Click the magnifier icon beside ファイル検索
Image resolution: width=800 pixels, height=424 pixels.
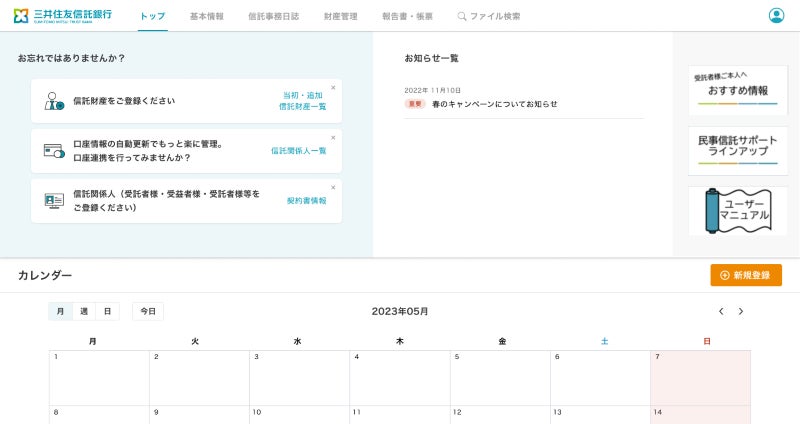pyautogui.click(x=462, y=16)
